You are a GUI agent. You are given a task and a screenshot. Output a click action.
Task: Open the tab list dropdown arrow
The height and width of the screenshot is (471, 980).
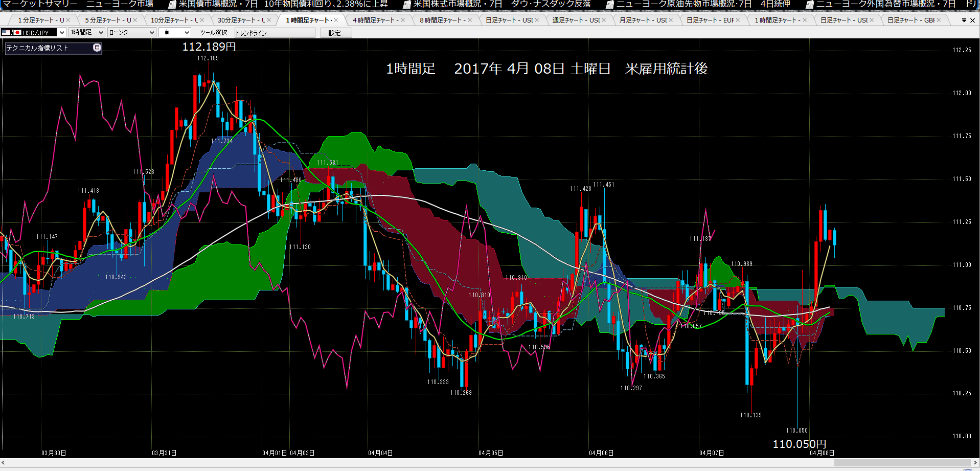pos(964,20)
